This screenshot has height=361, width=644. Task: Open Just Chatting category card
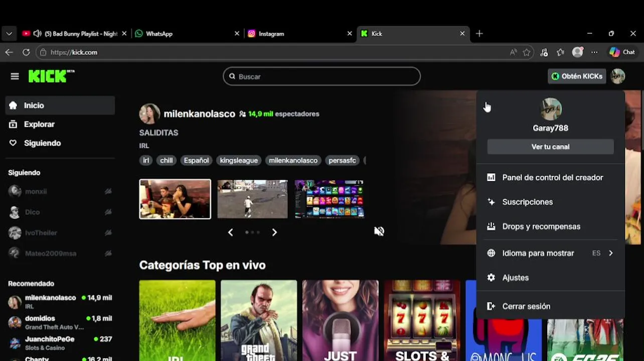coord(341,320)
